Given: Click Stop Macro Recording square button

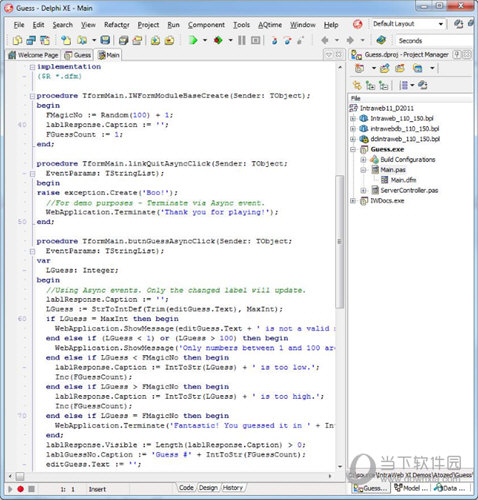Looking at the screenshot, I should click(31, 489).
